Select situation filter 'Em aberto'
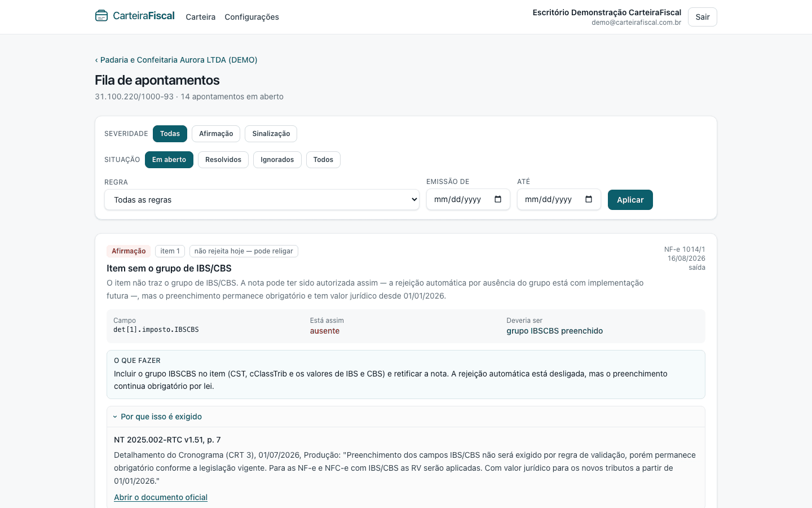This screenshot has width=812, height=508. tap(169, 160)
